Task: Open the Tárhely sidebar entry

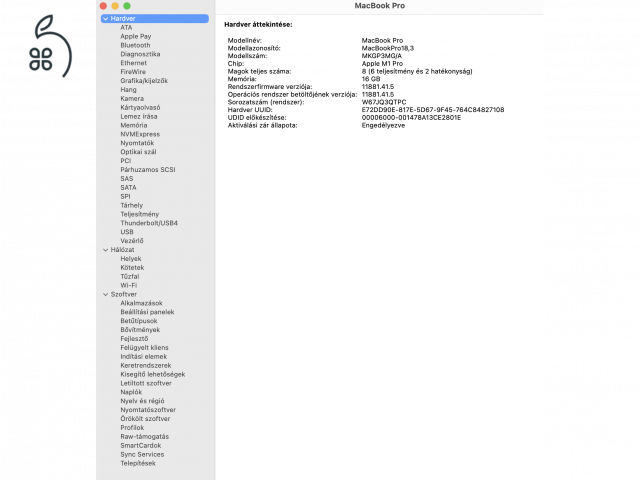Action: pos(131,205)
